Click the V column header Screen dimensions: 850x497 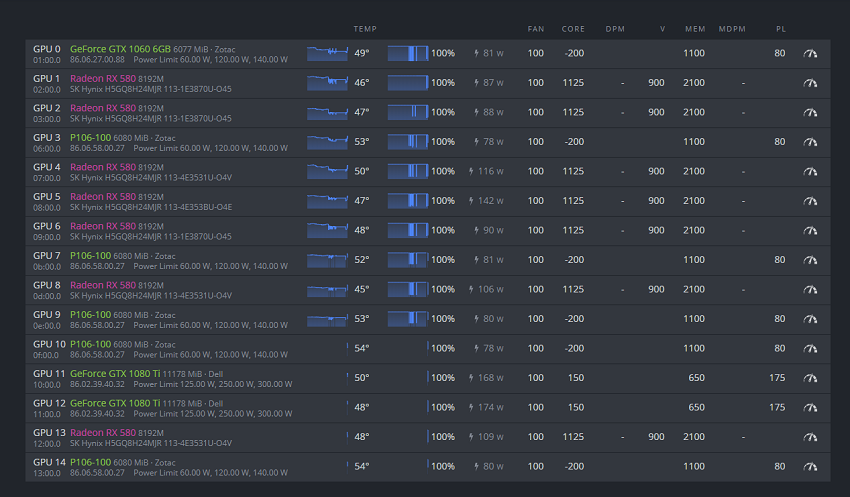pyautogui.click(x=662, y=29)
